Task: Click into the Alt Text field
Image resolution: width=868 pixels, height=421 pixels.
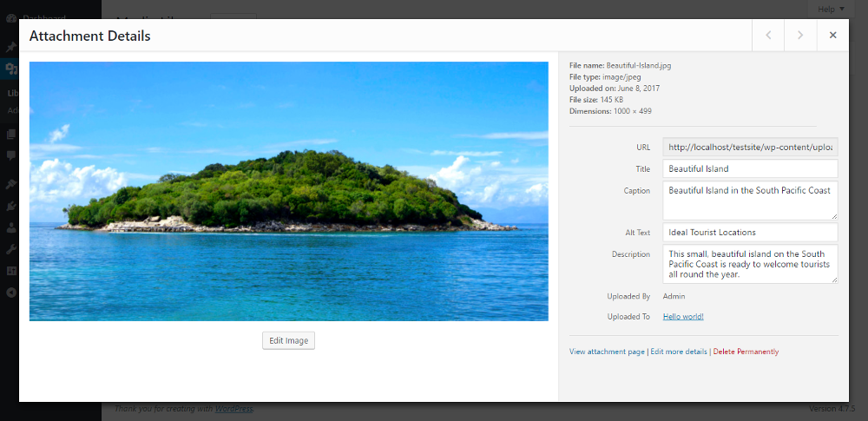Action: coord(750,232)
